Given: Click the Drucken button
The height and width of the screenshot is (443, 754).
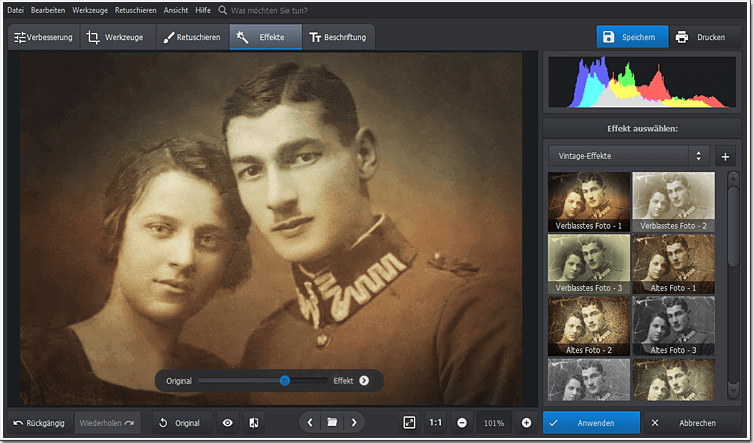Looking at the screenshot, I should coord(704,37).
